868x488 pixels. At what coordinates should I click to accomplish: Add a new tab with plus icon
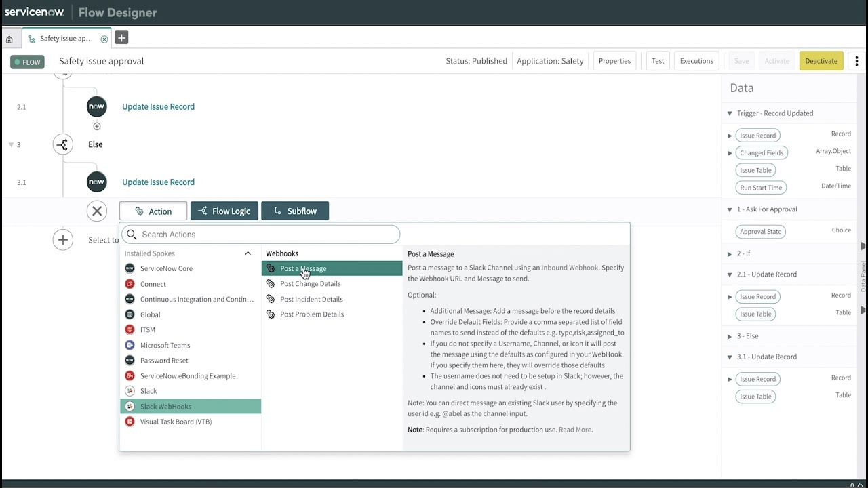121,37
